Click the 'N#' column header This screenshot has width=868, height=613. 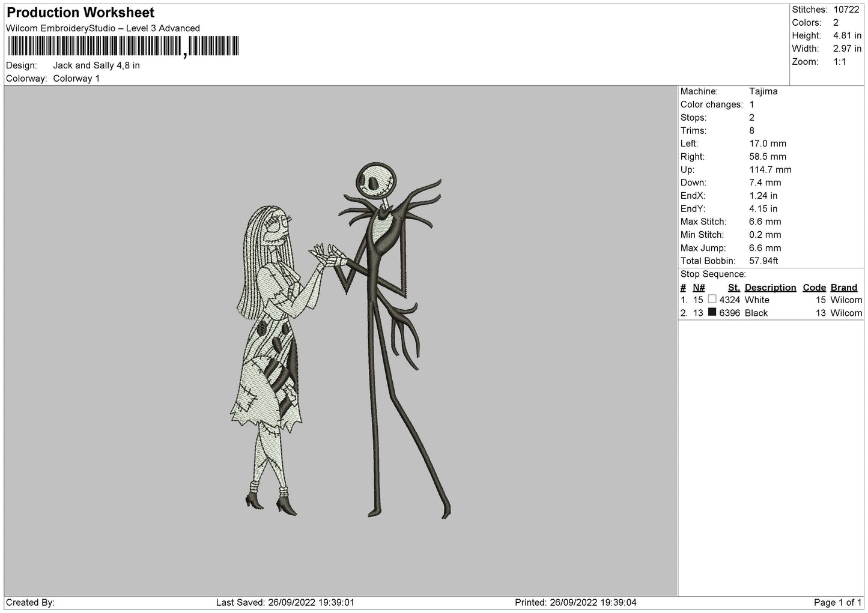(x=699, y=288)
